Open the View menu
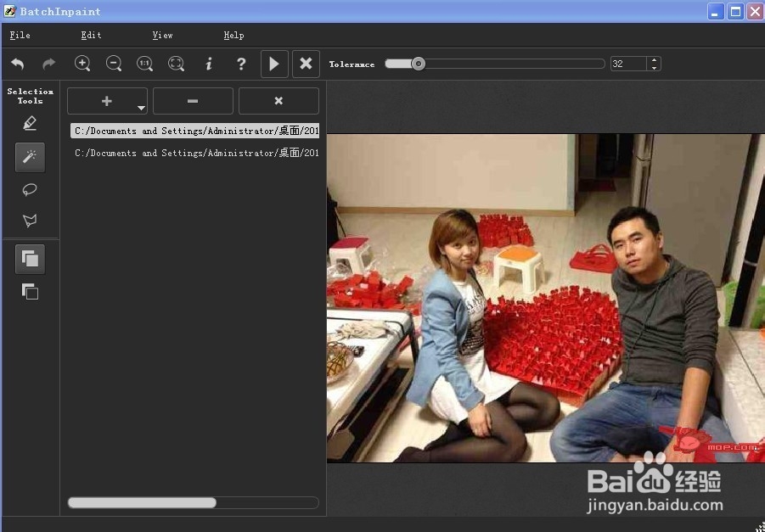765x532 pixels. coord(162,35)
